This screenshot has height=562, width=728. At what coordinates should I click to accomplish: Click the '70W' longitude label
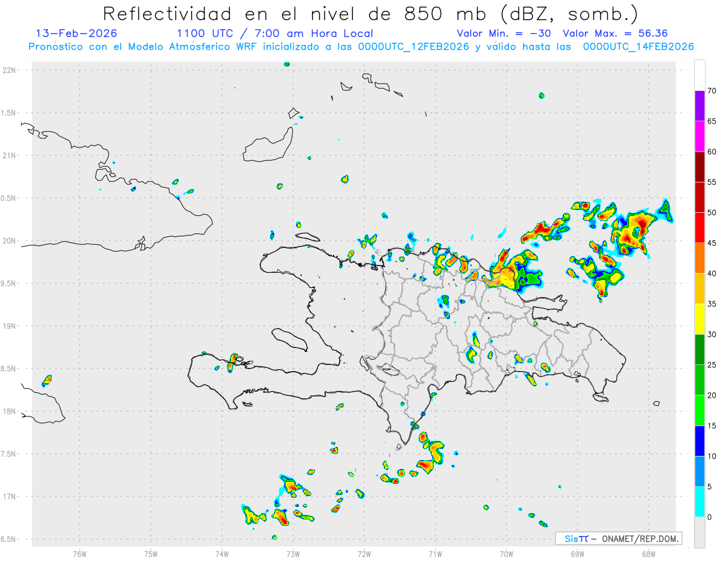(507, 554)
